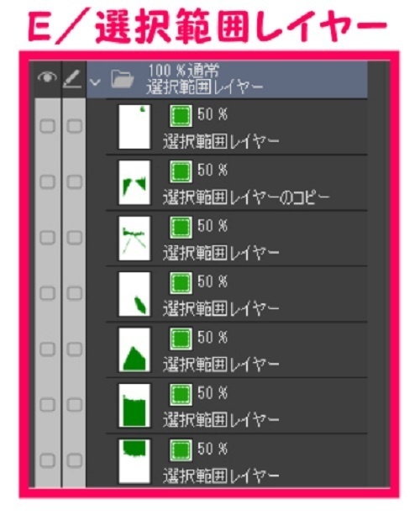Click the thumbnail with a small green dot

(x=134, y=127)
